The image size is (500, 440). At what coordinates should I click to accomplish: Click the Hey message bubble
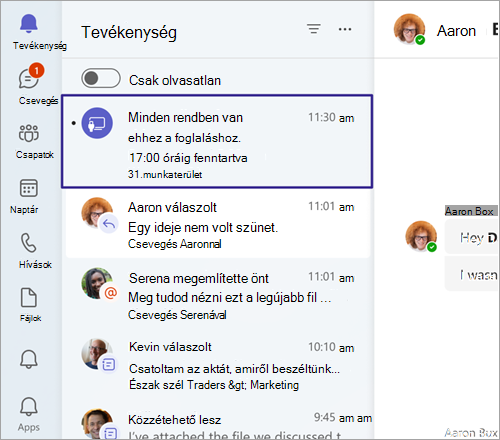pos(472,237)
